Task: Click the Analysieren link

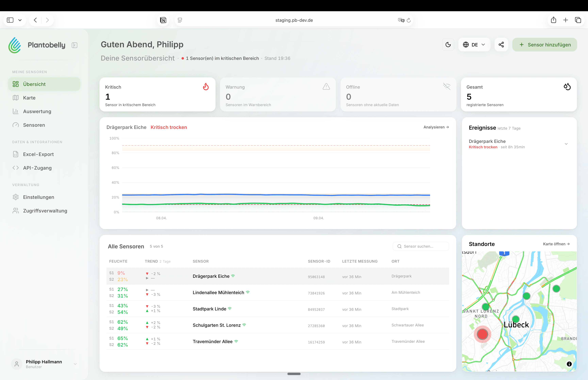Action: tap(436, 127)
